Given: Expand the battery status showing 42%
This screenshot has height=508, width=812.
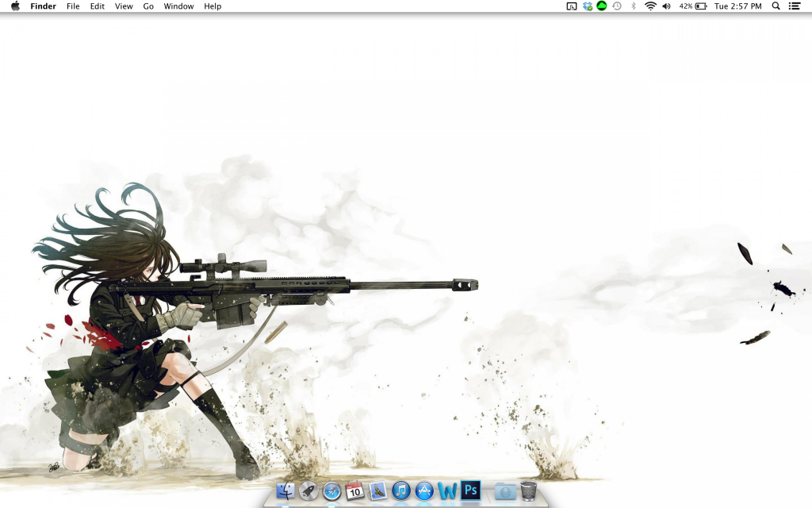Looking at the screenshot, I should 693,6.
